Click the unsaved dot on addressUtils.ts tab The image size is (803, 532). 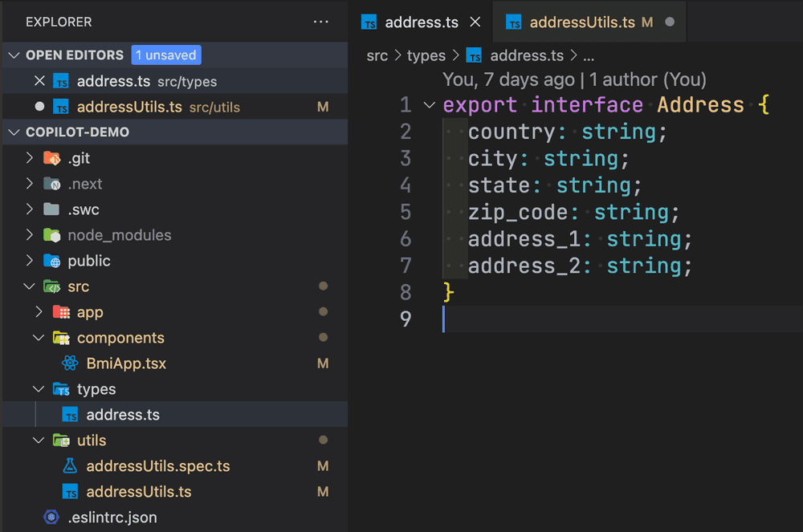[670, 22]
